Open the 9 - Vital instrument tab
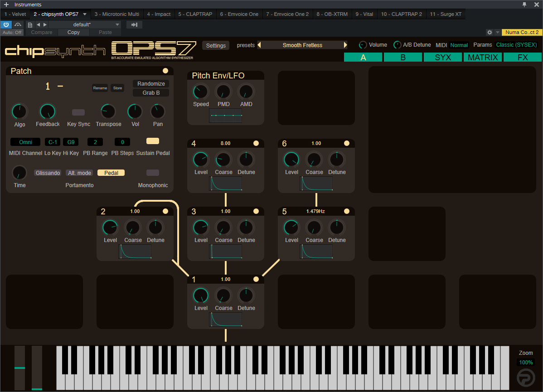Screen dimensions: 543x392 click(x=364, y=14)
